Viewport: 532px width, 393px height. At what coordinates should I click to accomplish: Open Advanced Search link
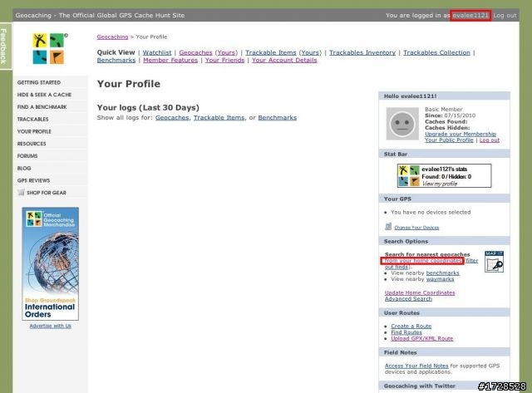(x=408, y=299)
